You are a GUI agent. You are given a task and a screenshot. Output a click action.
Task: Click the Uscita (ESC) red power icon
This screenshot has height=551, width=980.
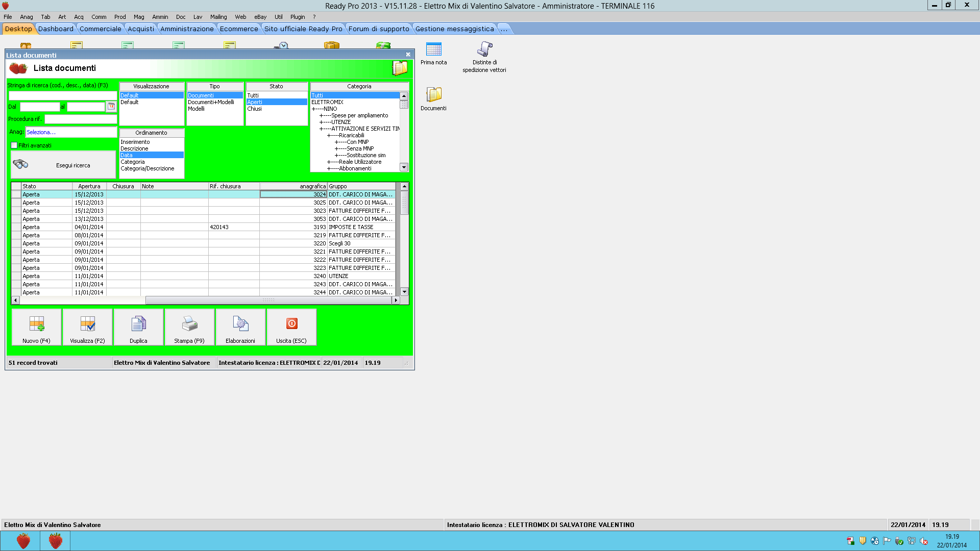(x=291, y=327)
